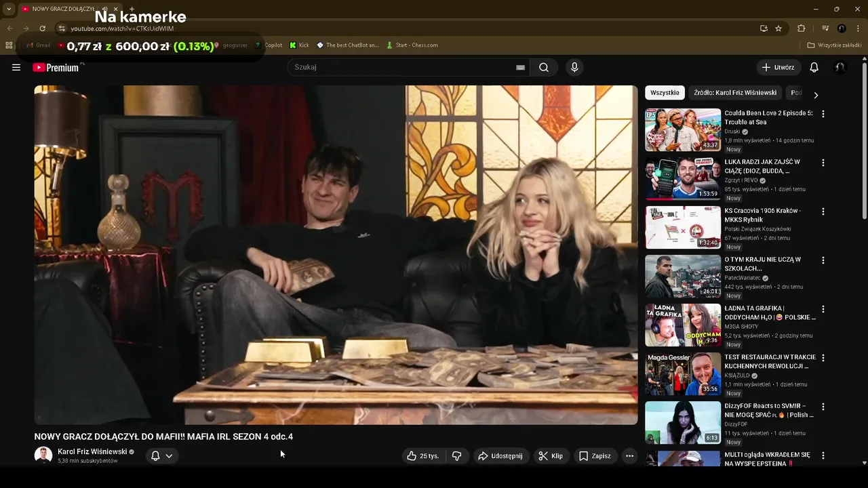Open a new tab with plus button
This screenshot has height=488, width=868.
[x=132, y=9]
